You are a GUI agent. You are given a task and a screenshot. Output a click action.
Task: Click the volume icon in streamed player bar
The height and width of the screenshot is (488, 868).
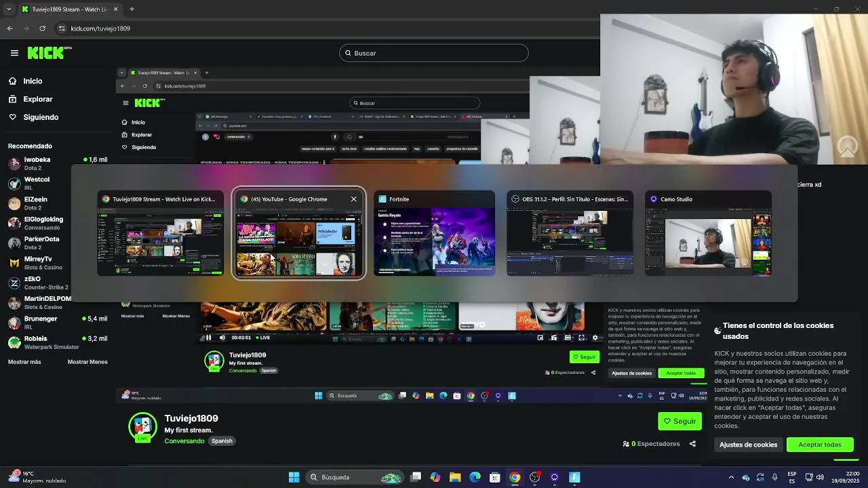click(x=222, y=338)
